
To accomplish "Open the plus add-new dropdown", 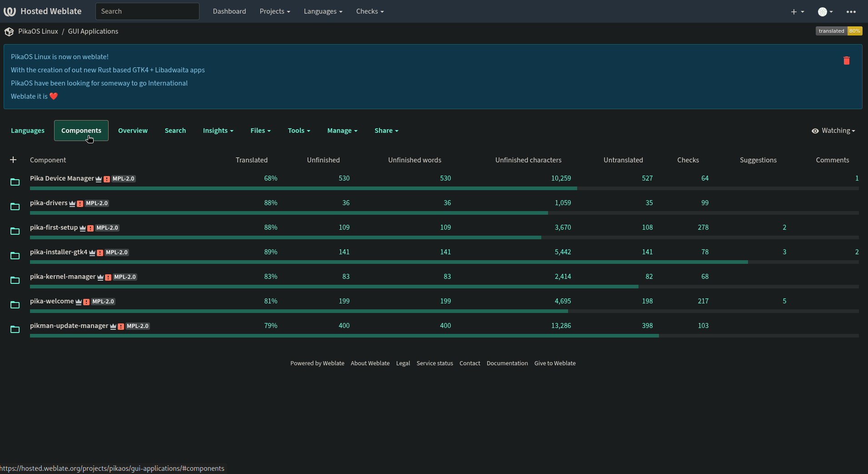I will coord(798,12).
